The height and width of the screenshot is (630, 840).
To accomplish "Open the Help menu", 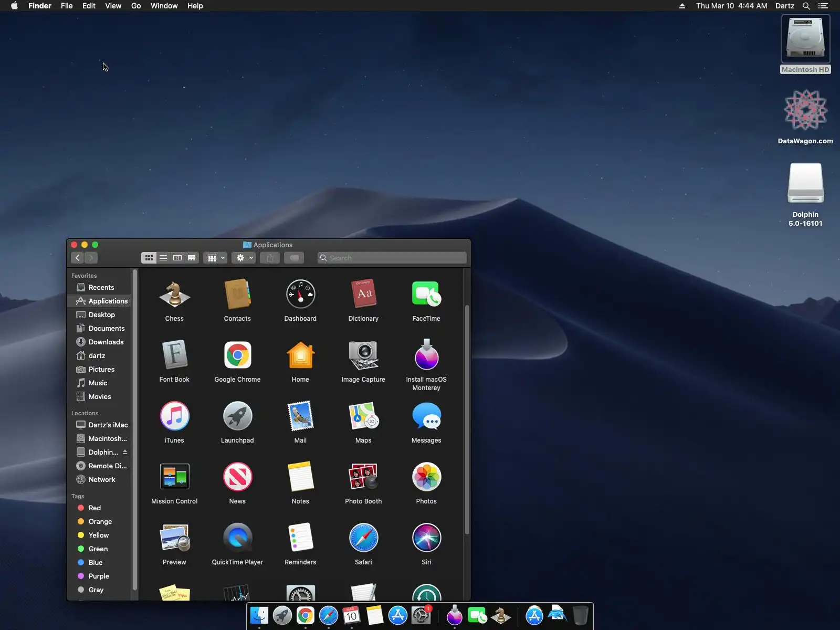I will (195, 6).
